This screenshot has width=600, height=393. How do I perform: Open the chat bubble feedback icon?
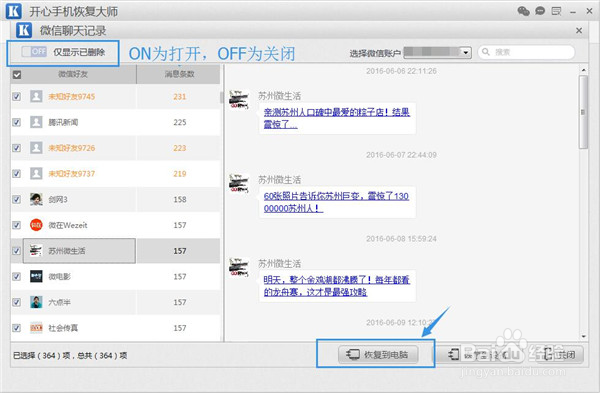click(x=540, y=11)
